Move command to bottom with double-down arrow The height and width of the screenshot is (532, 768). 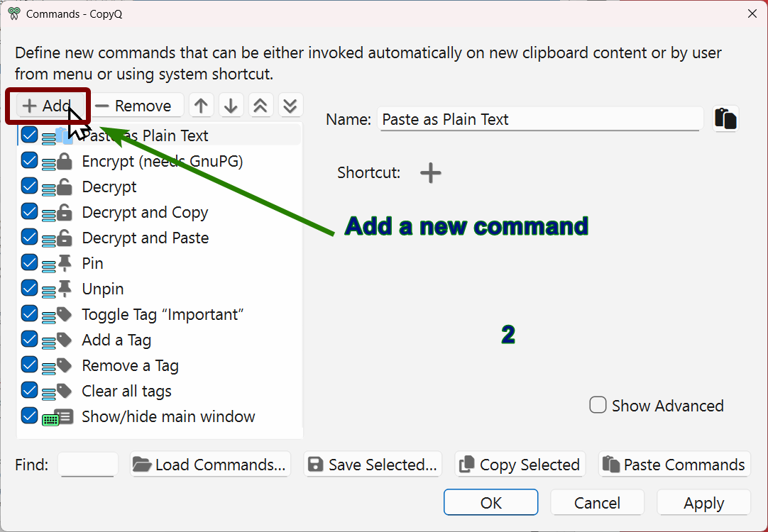tap(290, 106)
